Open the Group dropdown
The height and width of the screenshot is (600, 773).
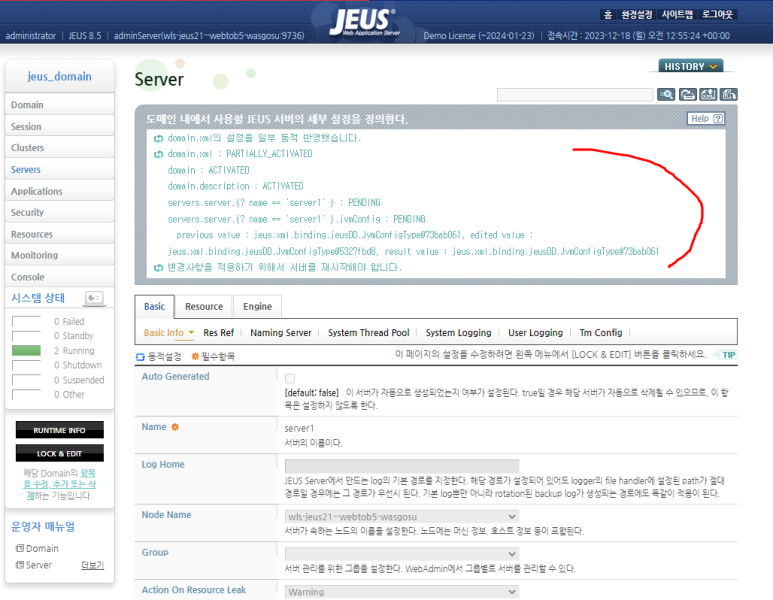pyautogui.click(x=401, y=554)
